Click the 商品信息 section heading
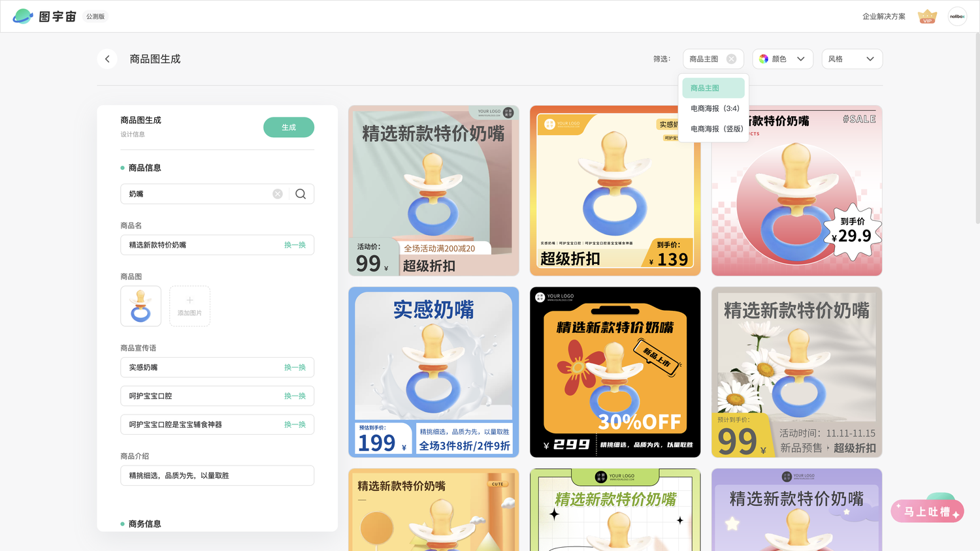 click(144, 168)
